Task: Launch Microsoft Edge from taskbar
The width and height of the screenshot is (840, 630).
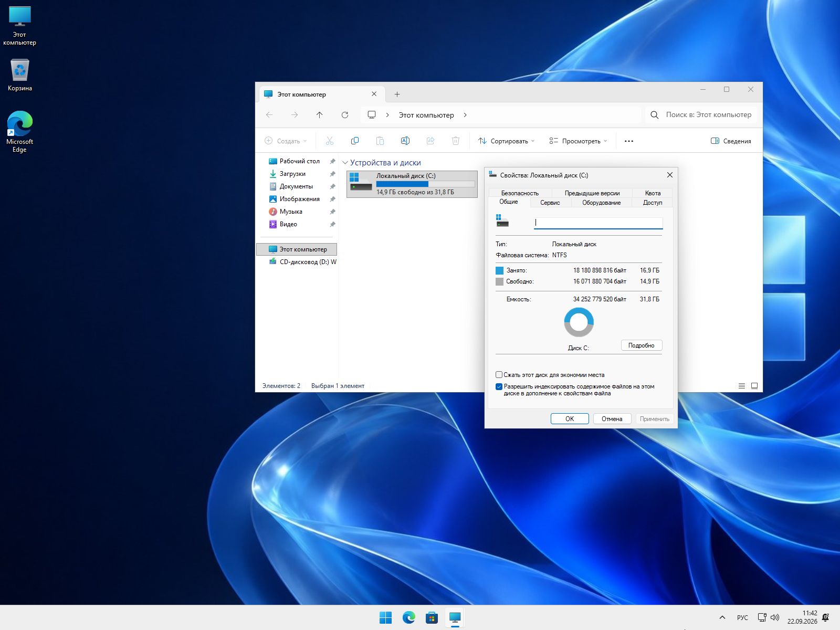Action: point(408,618)
